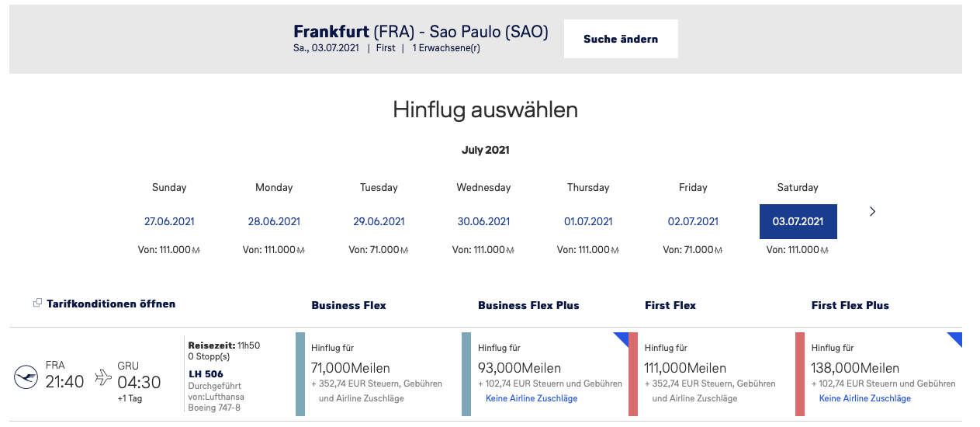Show next week with the right arrow

coord(872,211)
